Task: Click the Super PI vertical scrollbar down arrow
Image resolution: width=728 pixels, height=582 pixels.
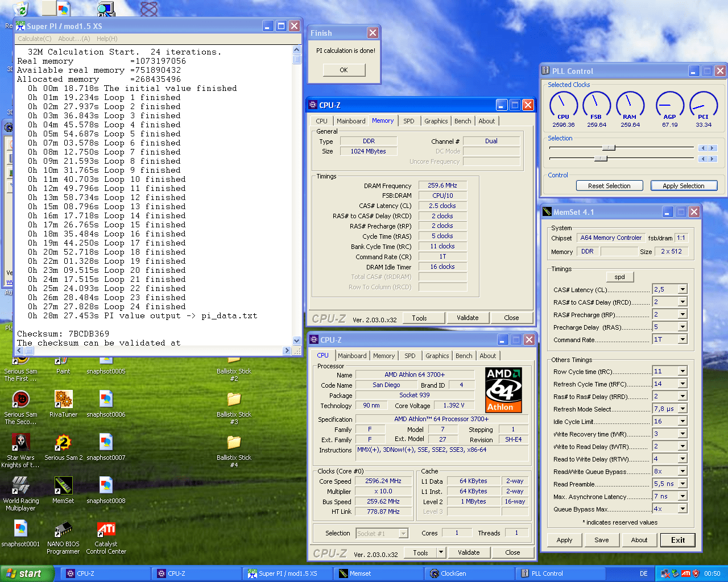Action: [x=296, y=340]
